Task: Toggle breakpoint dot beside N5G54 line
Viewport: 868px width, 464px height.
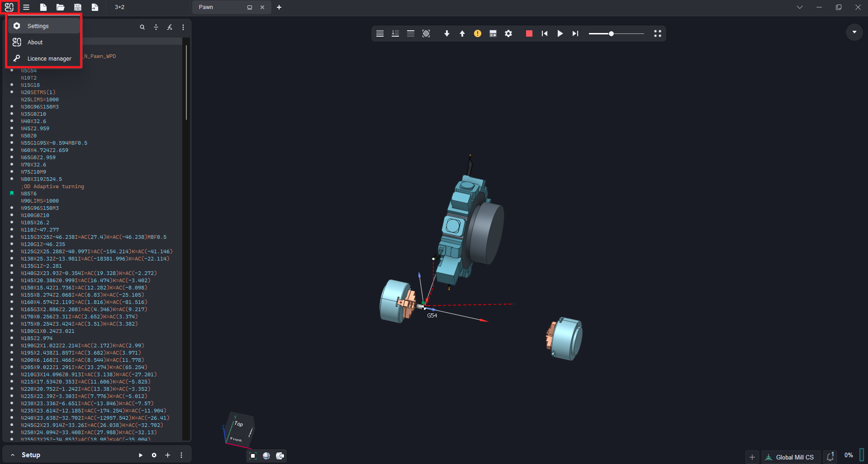Action: tap(12, 71)
